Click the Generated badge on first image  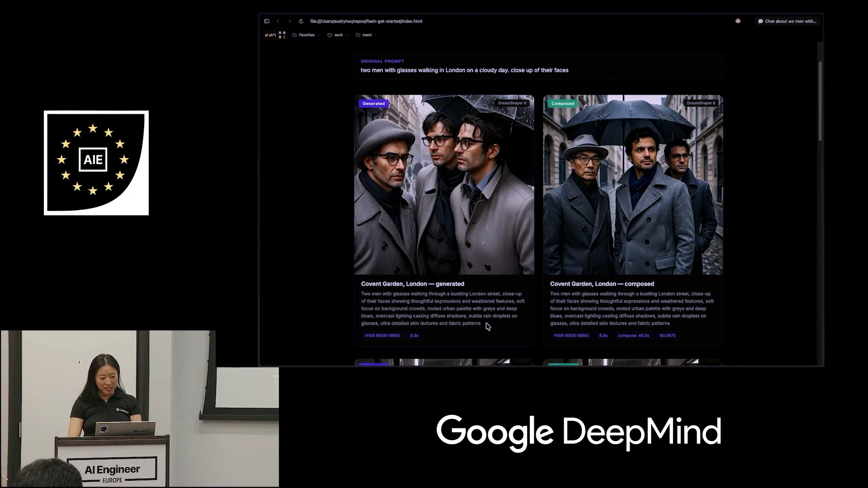click(373, 103)
